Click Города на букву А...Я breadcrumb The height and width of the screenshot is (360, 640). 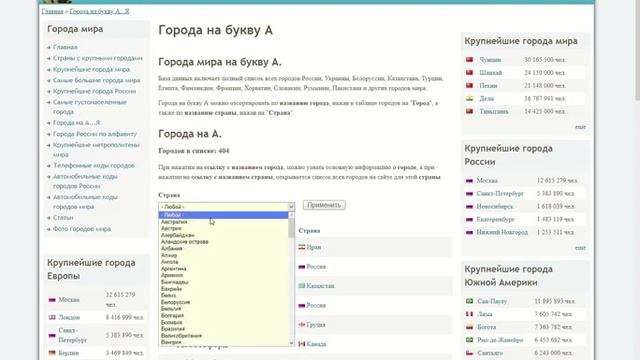(99, 11)
